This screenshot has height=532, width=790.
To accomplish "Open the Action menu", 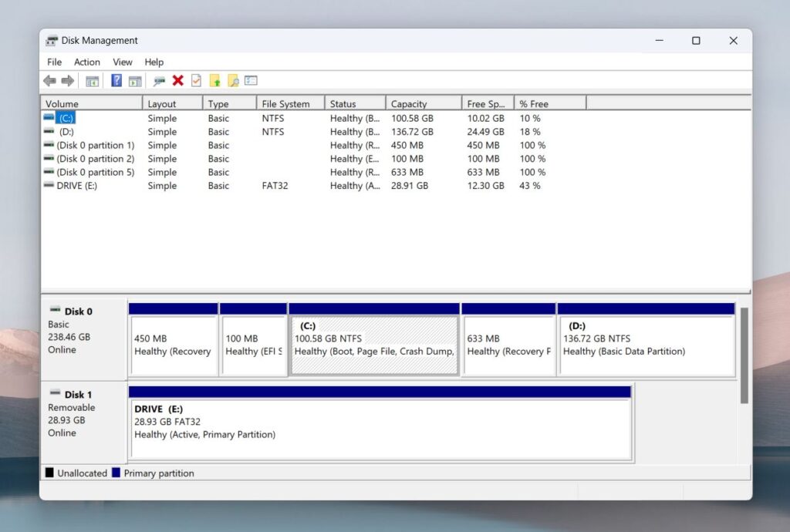I will click(x=86, y=62).
